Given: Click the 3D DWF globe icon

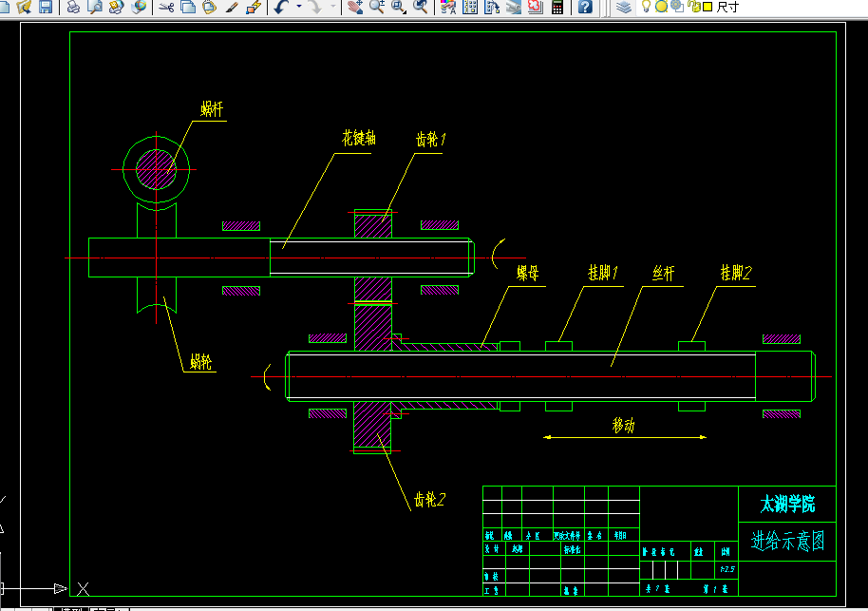Looking at the screenshot, I should pyautogui.click(x=139, y=7).
